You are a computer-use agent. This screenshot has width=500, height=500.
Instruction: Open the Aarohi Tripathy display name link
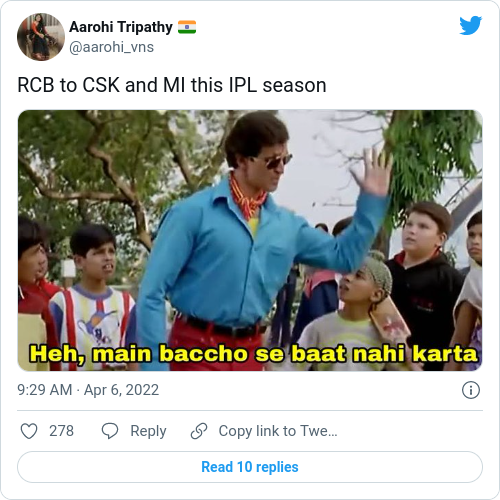(x=121, y=27)
